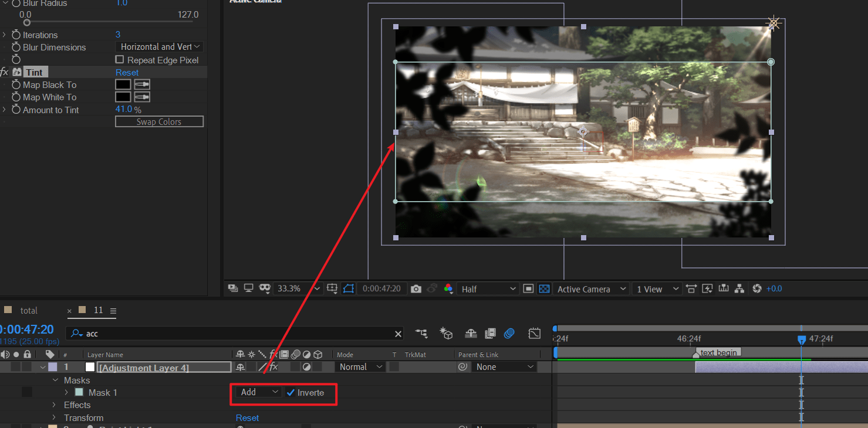The image size is (868, 428).
Task: Expand the Transform group
Action: [x=54, y=418]
